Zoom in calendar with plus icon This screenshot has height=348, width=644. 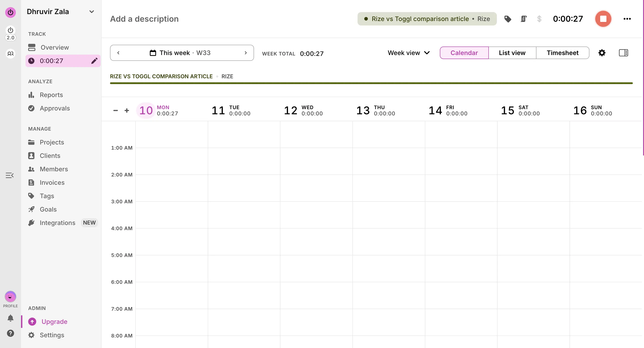tap(127, 110)
